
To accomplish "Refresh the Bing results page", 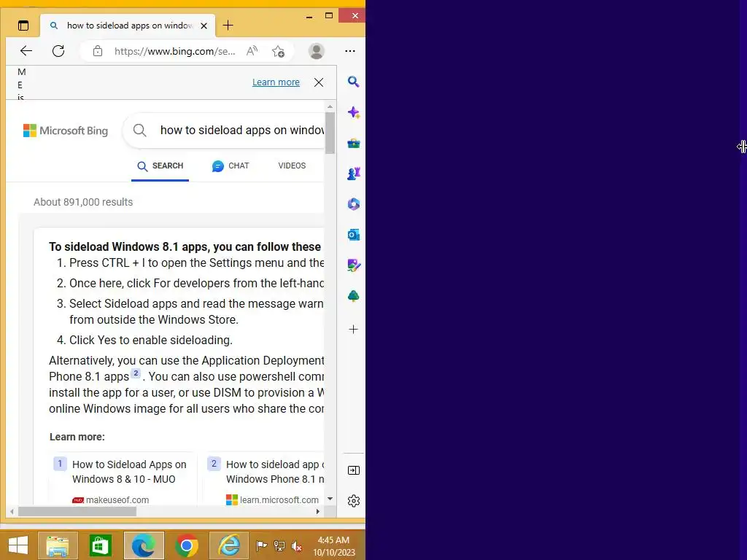I will tap(58, 51).
